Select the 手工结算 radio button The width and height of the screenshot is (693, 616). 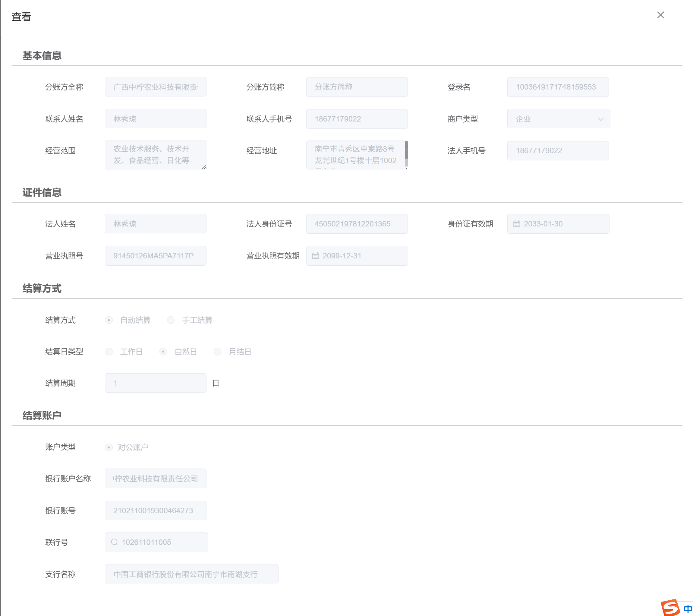(171, 320)
